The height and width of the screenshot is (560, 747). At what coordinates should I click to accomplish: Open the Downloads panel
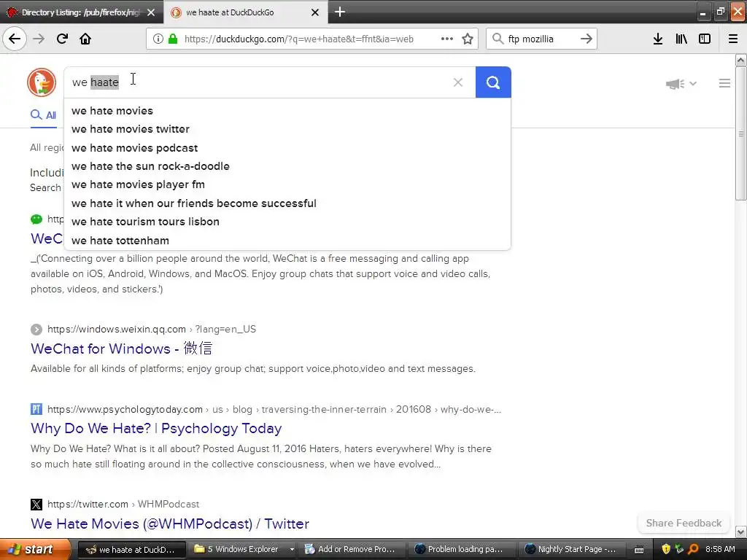coord(658,39)
